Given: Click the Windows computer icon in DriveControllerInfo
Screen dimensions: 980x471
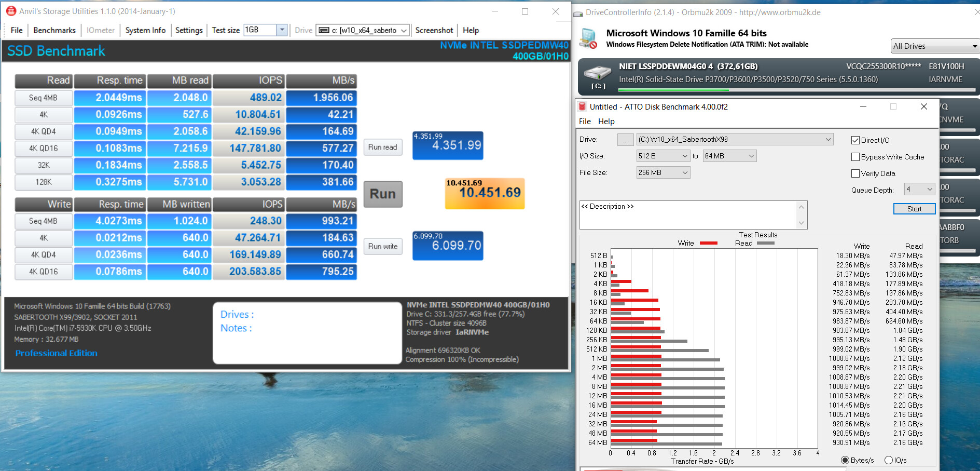Looking at the screenshot, I should click(x=589, y=38).
